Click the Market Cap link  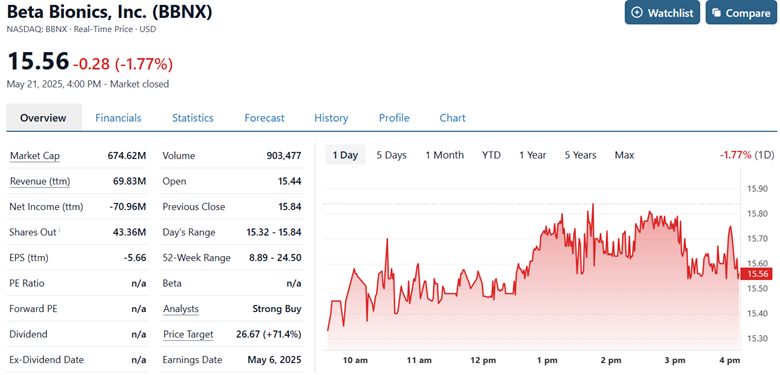(35, 156)
